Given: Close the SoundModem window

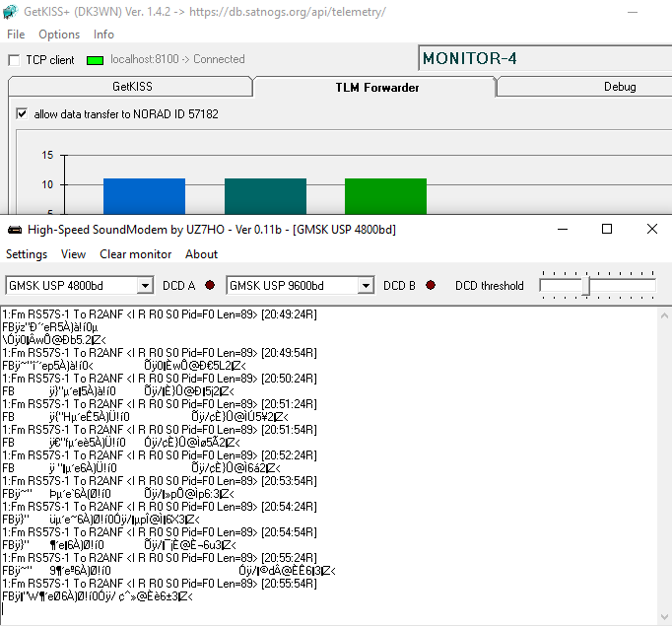Looking at the screenshot, I should pos(652,230).
